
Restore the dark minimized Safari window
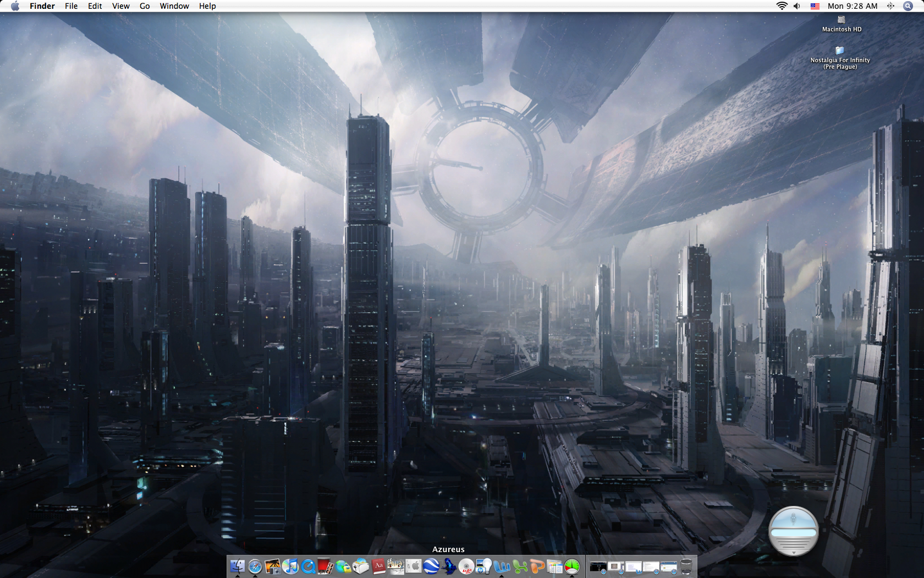598,566
